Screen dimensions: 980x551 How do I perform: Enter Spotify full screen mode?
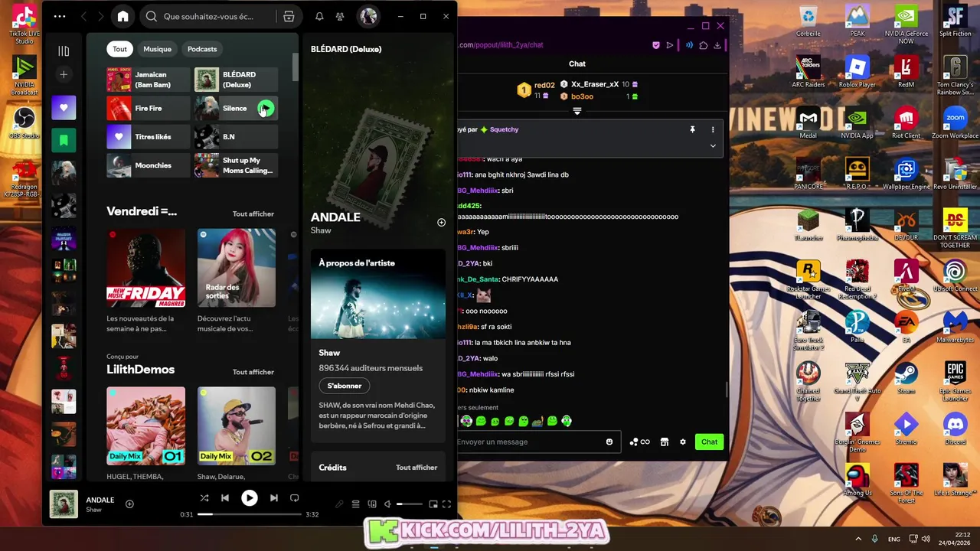pyautogui.click(x=446, y=504)
